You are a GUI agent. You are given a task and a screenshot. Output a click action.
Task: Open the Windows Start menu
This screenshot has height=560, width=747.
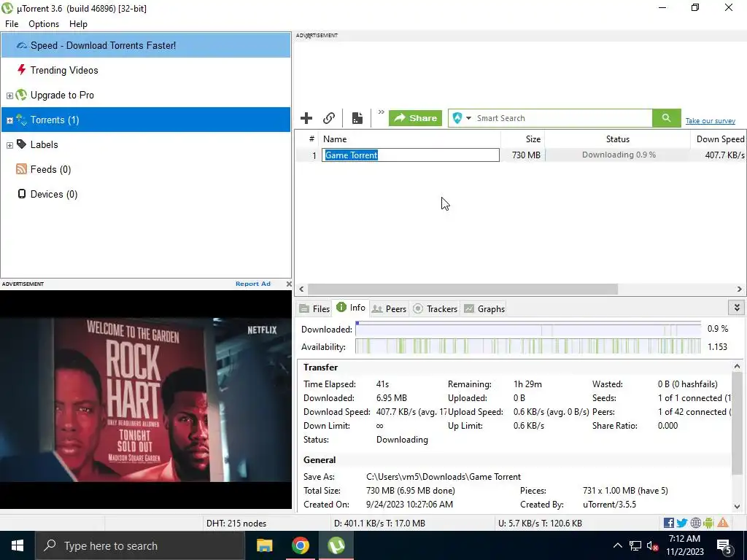[x=18, y=545]
